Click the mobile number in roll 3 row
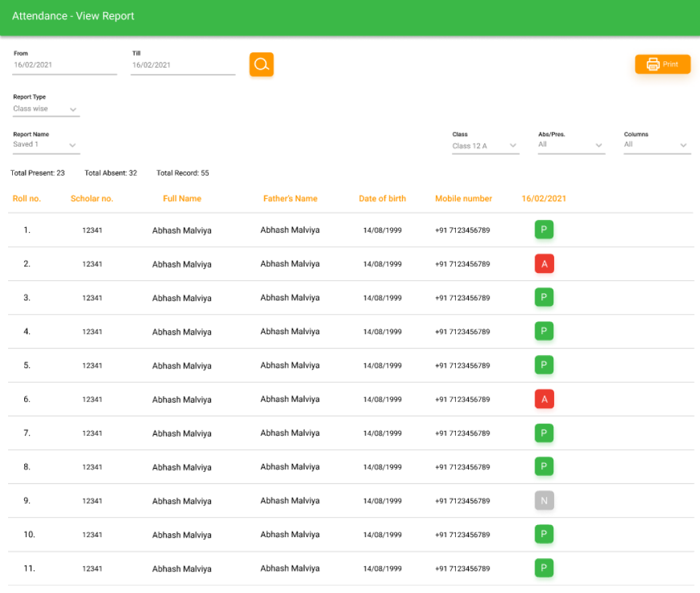The width and height of the screenshot is (700, 593). pyautogui.click(x=463, y=298)
